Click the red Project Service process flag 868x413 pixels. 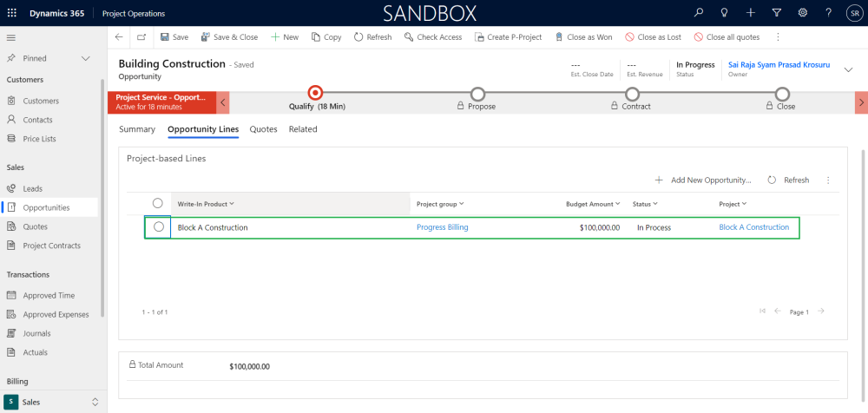pyautogui.click(x=161, y=102)
